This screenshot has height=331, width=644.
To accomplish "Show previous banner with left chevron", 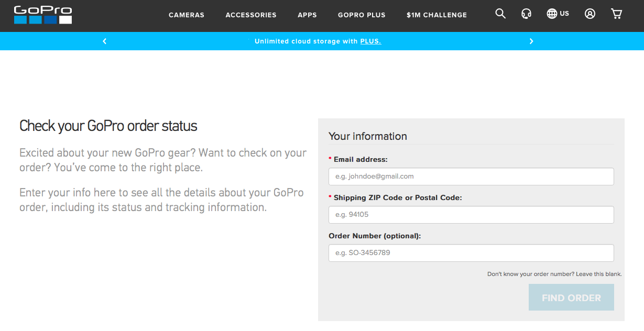I will 104,41.
